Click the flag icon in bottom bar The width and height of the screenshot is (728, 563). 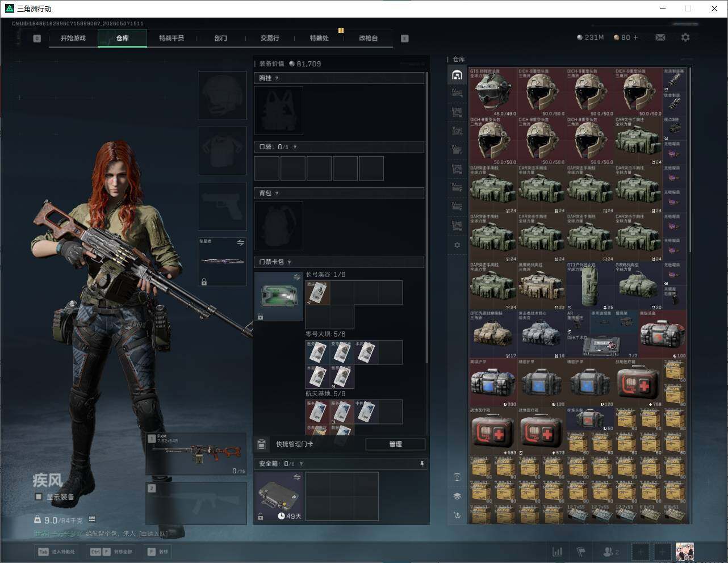pyautogui.click(x=581, y=552)
